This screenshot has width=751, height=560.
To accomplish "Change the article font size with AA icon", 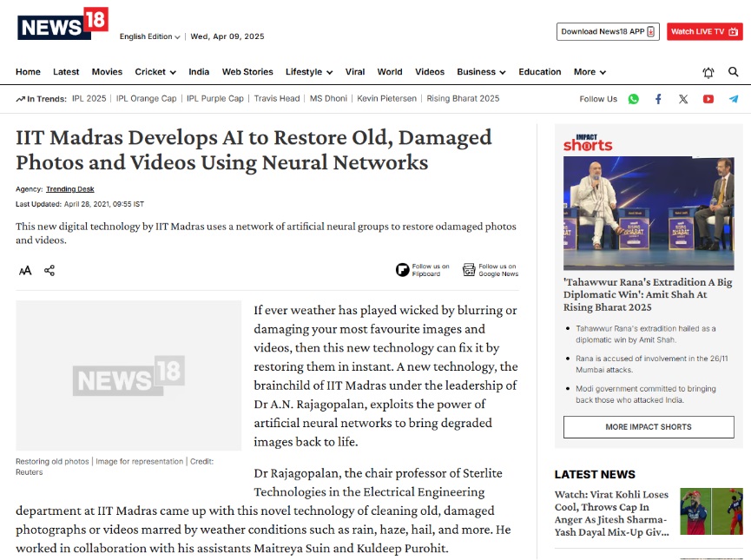I will (25, 271).
